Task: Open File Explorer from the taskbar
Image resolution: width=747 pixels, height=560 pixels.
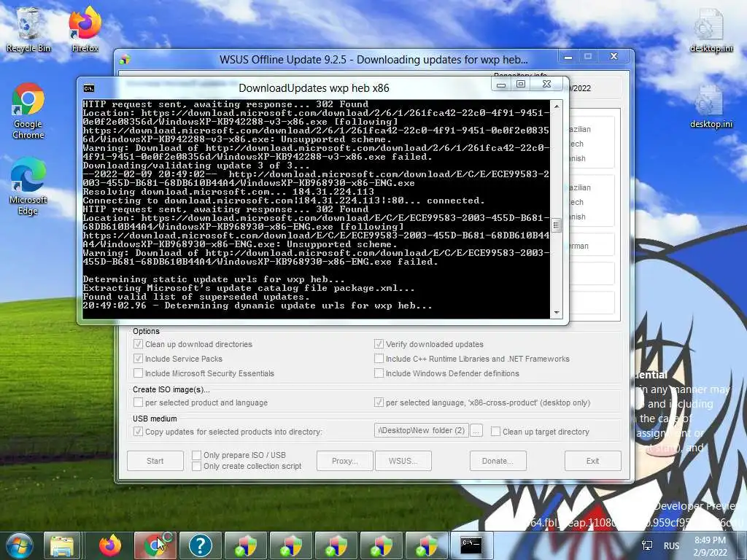Action: pos(63,545)
